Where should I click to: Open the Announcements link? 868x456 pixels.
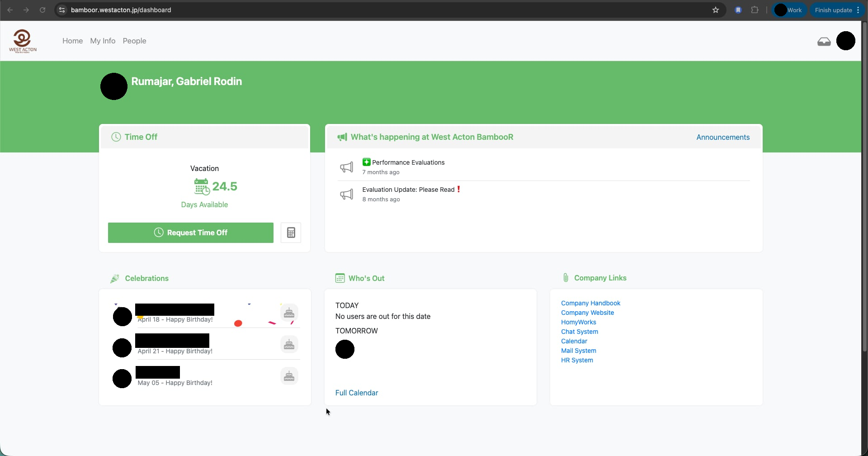[x=722, y=137]
